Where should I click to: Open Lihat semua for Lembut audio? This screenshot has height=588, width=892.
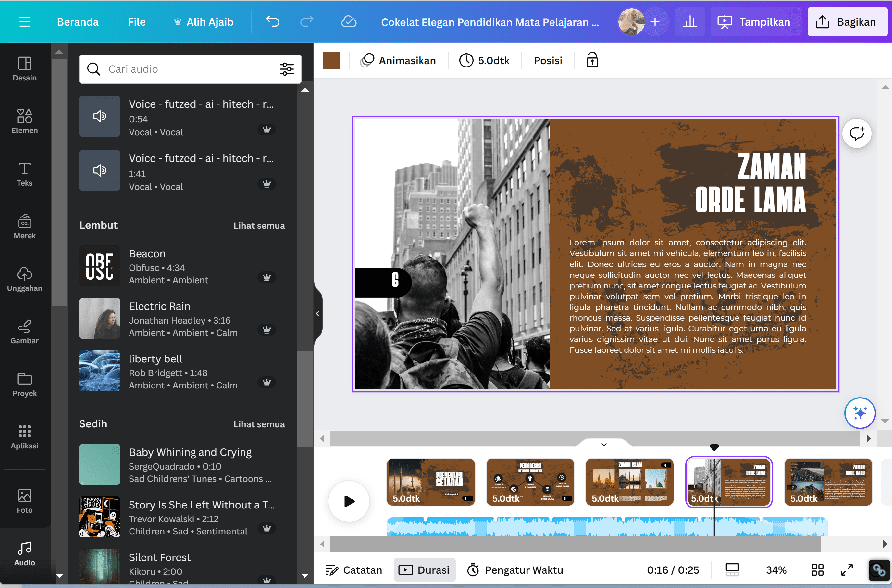pyautogui.click(x=259, y=226)
